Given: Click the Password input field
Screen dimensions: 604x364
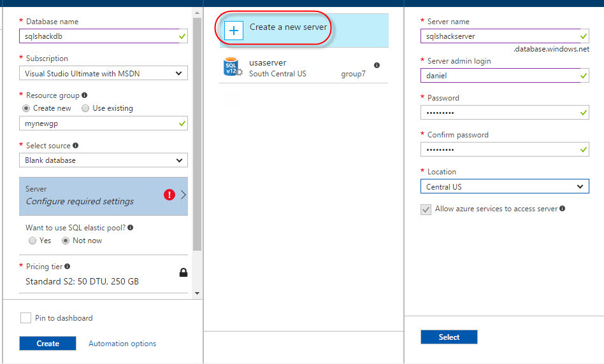Looking at the screenshot, I should click(x=505, y=113).
